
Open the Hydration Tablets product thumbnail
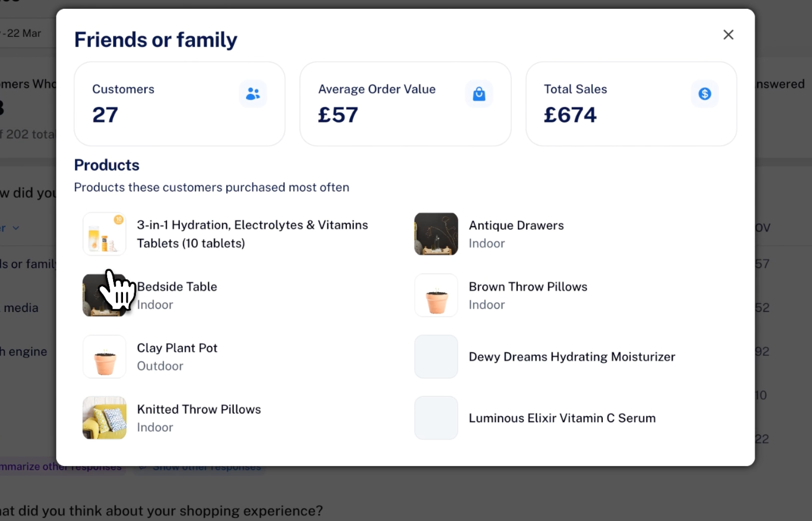pyautogui.click(x=104, y=234)
